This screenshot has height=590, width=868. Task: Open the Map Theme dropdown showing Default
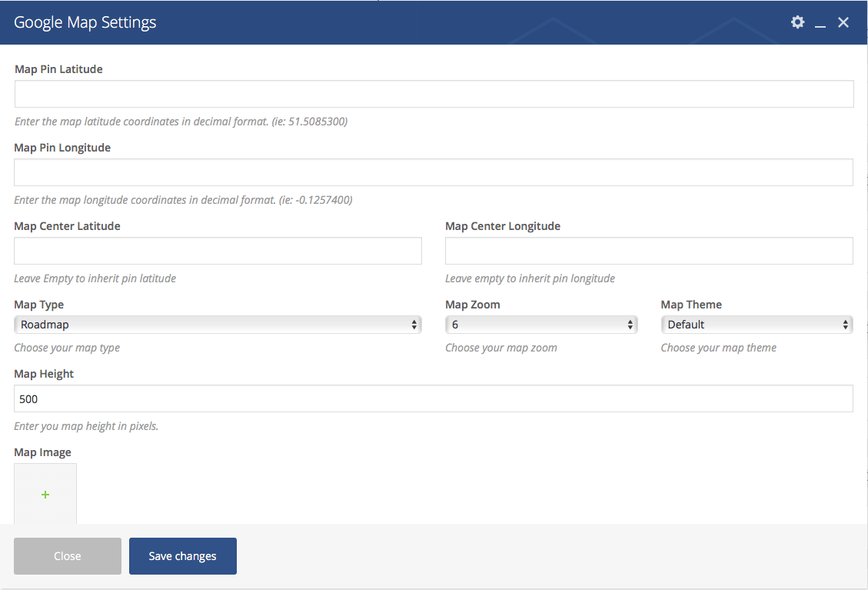tap(757, 325)
